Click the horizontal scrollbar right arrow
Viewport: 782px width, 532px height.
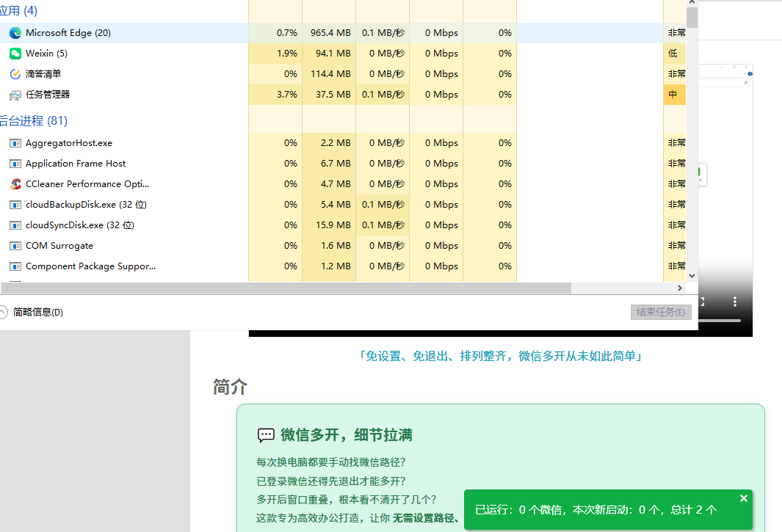click(x=680, y=288)
